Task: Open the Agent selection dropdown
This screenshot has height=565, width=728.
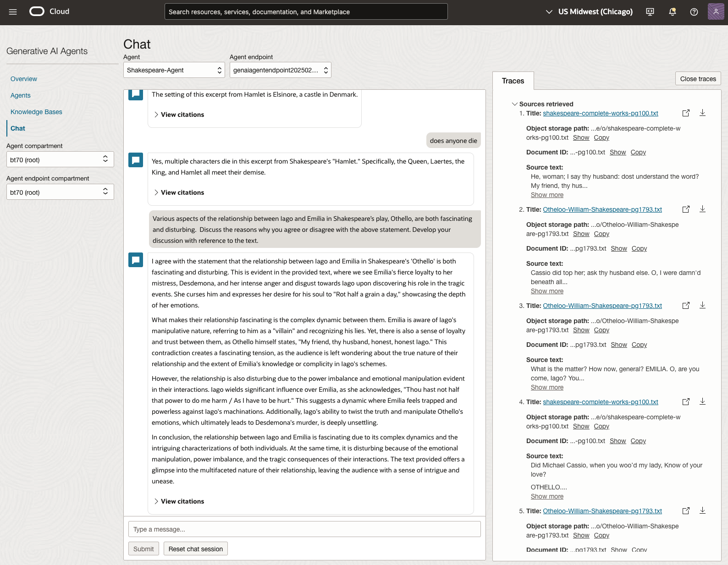Action: [x=174, y=70]
